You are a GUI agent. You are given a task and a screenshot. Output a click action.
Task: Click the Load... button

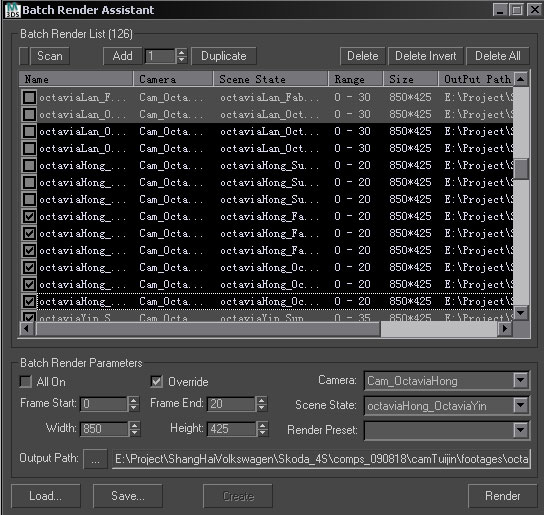pos(46,496)
